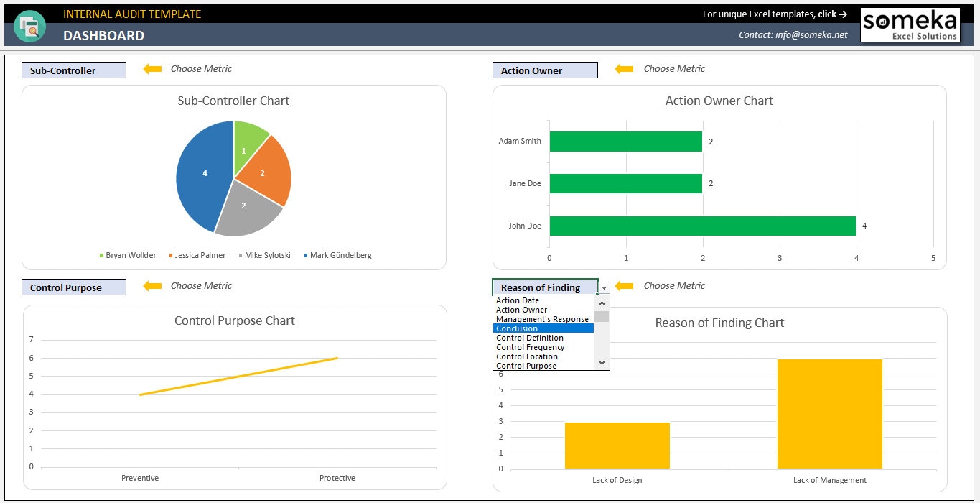Click yellow arrow beside Action Owner metric
This screenshot has width=980, height=503.
(x=624, y=69)
